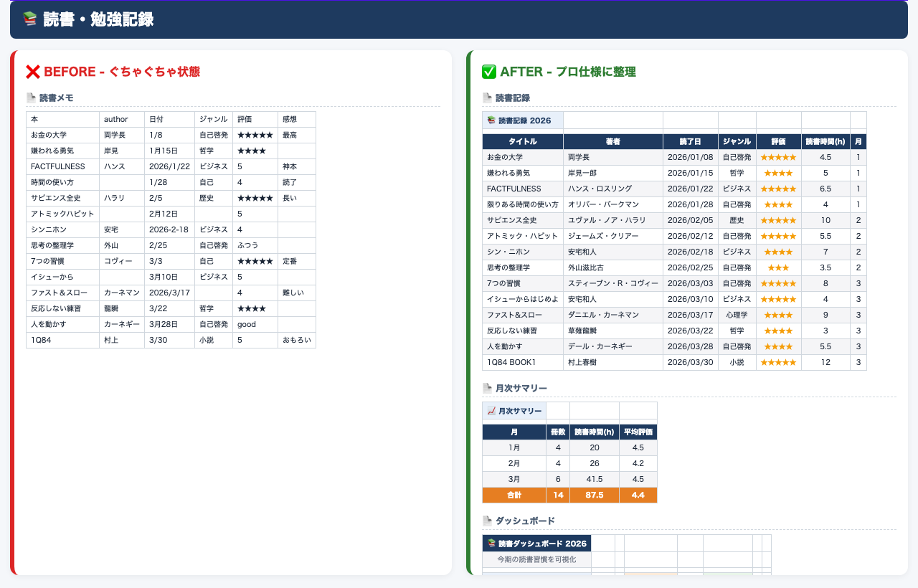Click the 冊数 header in summary table

[x=558, y=432]
